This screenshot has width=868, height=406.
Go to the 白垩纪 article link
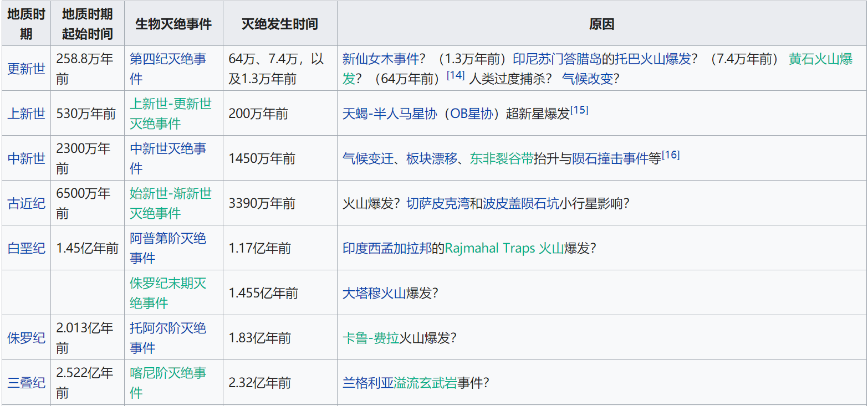click(26, 248)
